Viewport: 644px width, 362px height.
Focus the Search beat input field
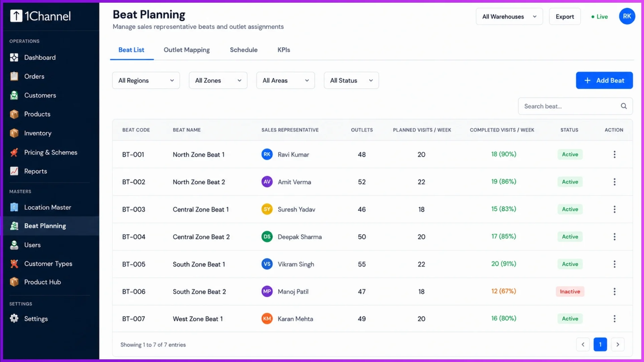[x=575, y=106]
